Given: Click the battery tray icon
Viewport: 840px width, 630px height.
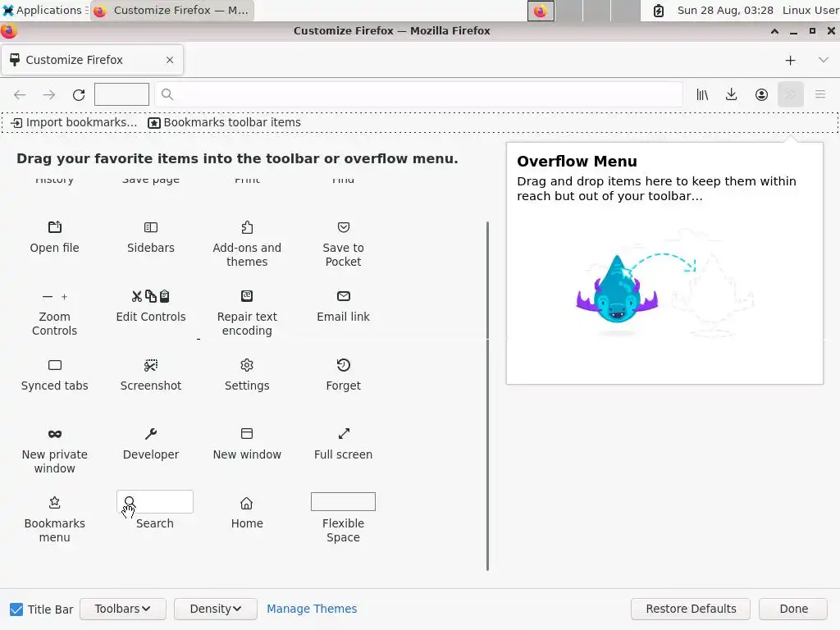Looking at the screenshot, I should (x=659, y=10).
